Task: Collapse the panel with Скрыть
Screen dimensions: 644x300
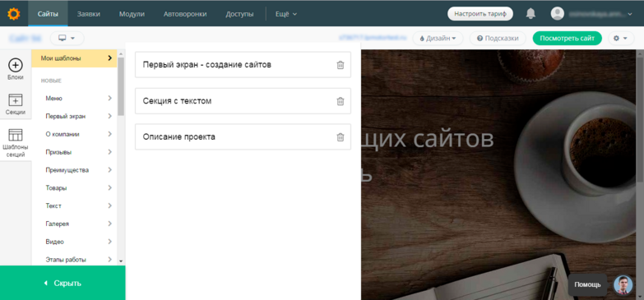Action: coord(63,284)
